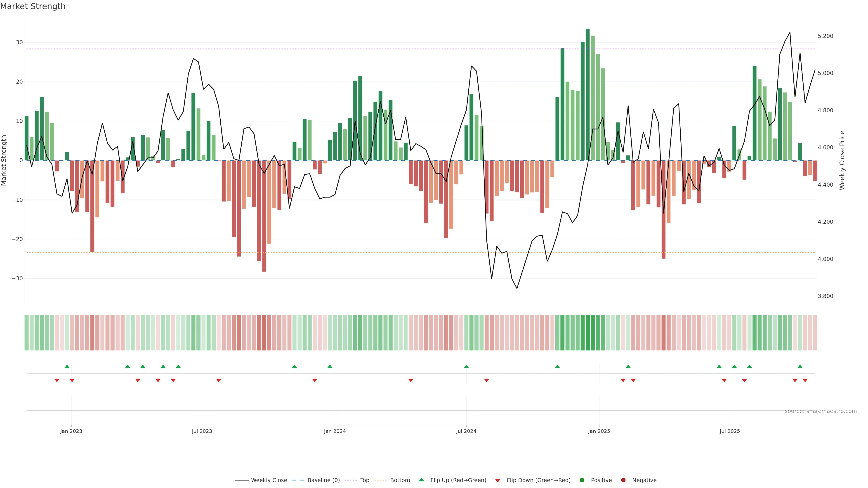The width and height of the screenshot is (868, 488).
Task: Click the Weekly Close Price axis title
Action: (x=842, y=160)
